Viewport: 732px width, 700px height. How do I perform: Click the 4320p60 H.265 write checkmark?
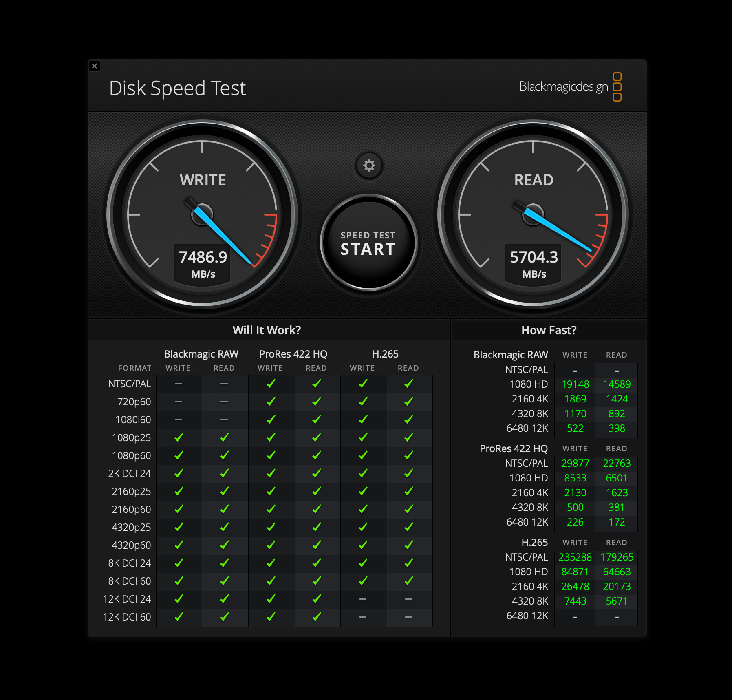point(363,545)
